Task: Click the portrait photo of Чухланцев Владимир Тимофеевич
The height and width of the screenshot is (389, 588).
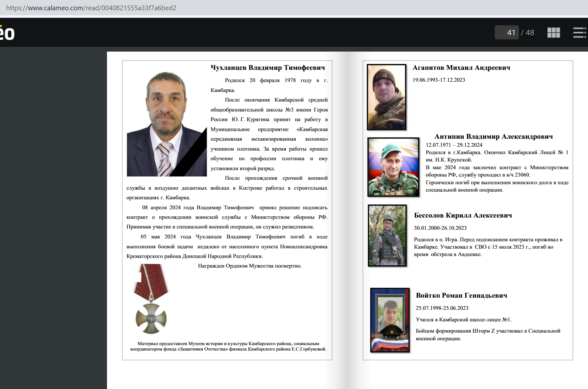Action: pyautogui.click(x=167, y=123)
